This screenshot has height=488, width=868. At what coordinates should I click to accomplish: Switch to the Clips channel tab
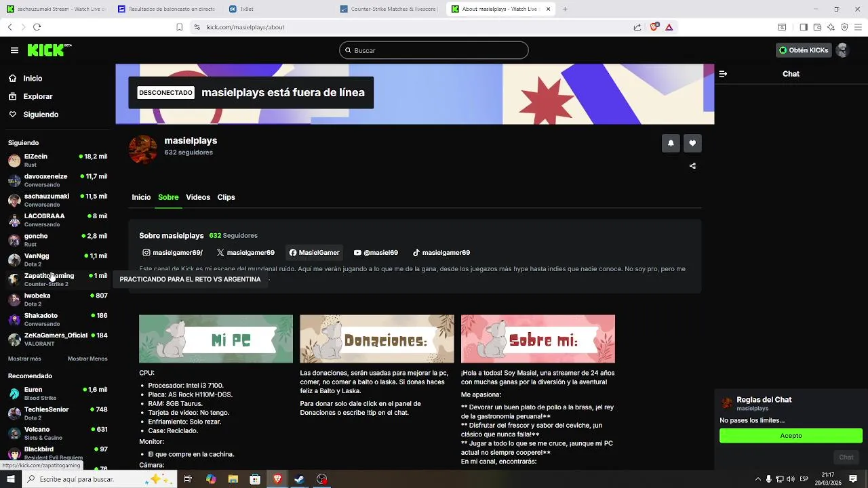[x=226, y=197]
